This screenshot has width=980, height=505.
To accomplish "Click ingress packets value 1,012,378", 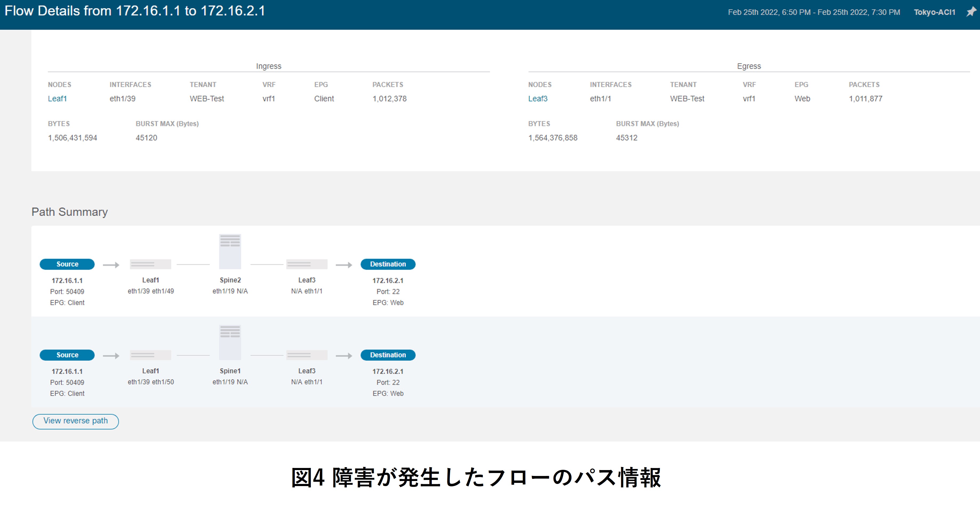I will pyautogui.click(x=389, y=99).
